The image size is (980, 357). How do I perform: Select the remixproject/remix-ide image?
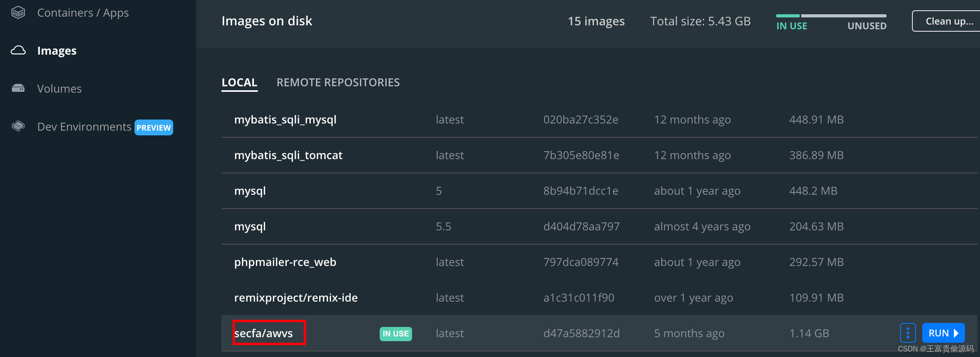(296, 298)
